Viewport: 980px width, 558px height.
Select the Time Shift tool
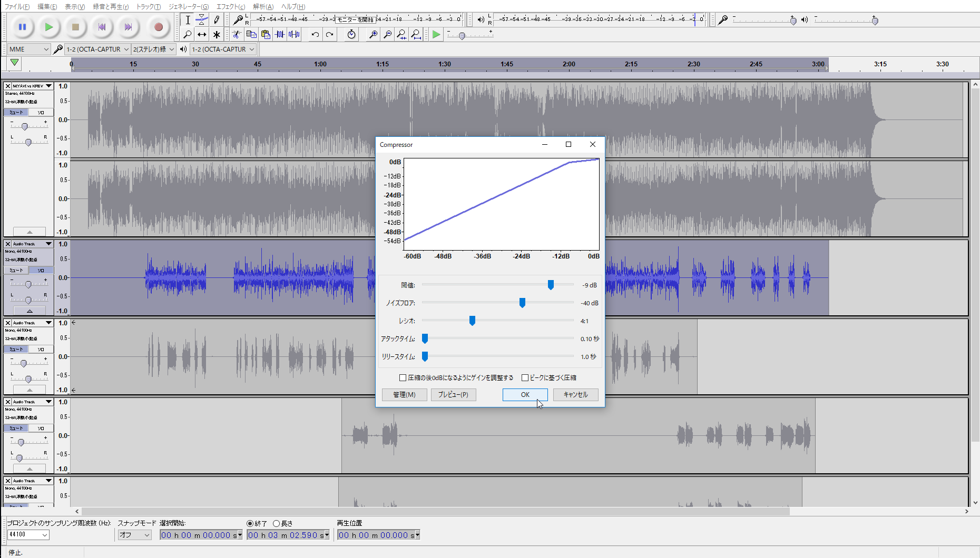(x=202, y=35)
